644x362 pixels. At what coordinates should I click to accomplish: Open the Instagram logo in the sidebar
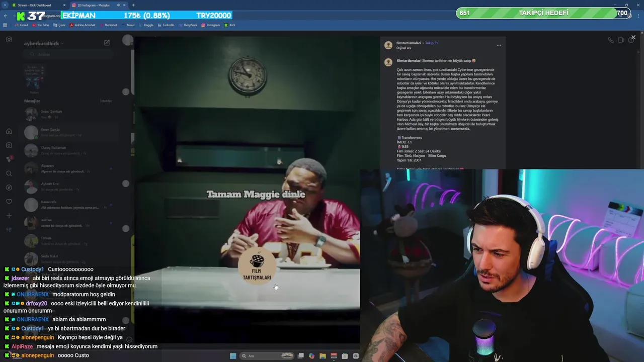pyautogui.click(x=9, y=39)
